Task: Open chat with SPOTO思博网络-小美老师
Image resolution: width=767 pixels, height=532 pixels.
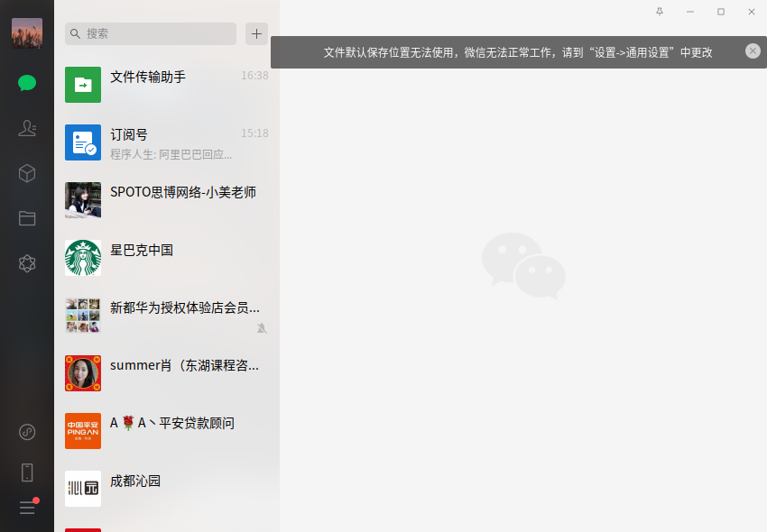Action: click(x=167, y=200)
